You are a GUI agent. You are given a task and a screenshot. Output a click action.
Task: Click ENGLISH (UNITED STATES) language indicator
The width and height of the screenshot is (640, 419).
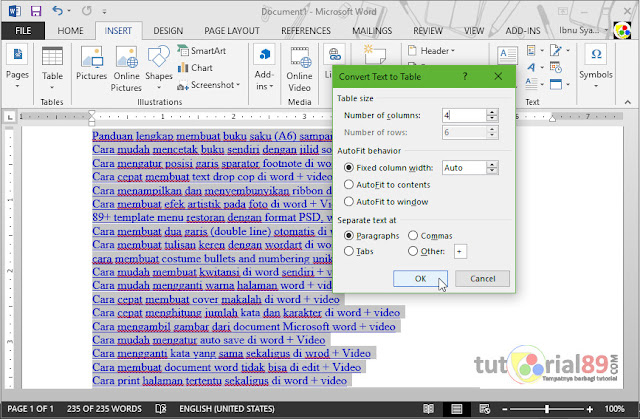click(x=227, y=409)
